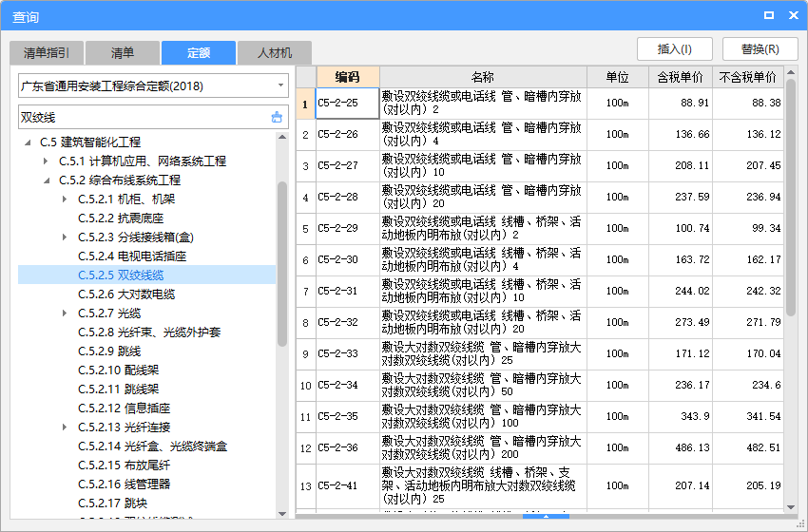Select tree item C.5.2.5 双绞线缆

pos(121,275)
